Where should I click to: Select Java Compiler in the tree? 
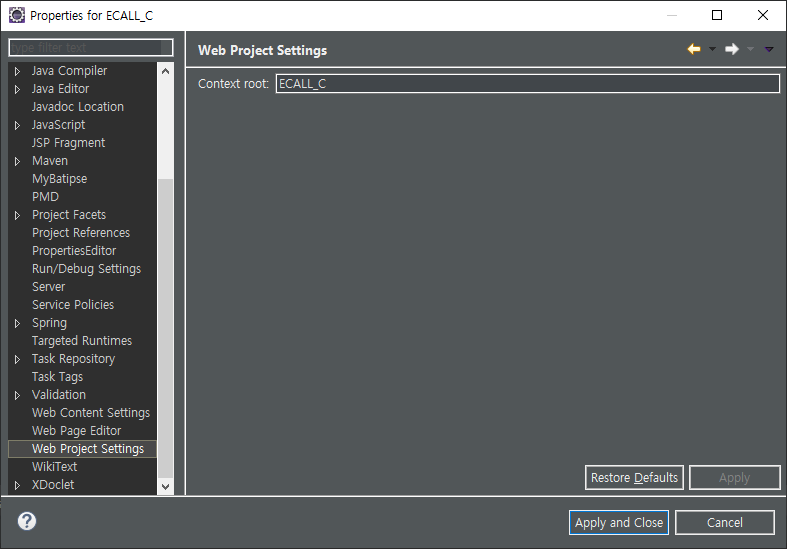coord(69,71)
